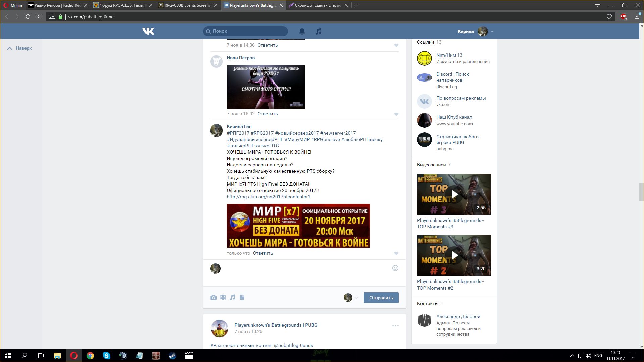Open the browser tab list menu icon
Viewport: 644px width, 362px height.
597,5
